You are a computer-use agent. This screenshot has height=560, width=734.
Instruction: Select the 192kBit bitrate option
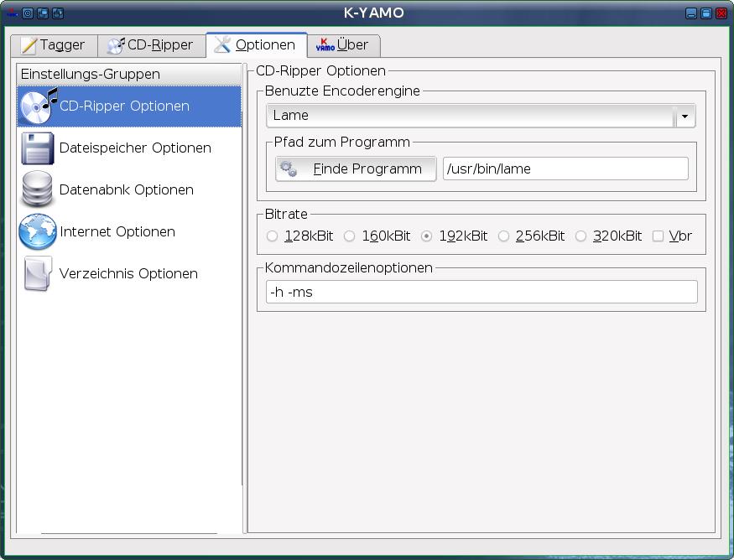454,236
